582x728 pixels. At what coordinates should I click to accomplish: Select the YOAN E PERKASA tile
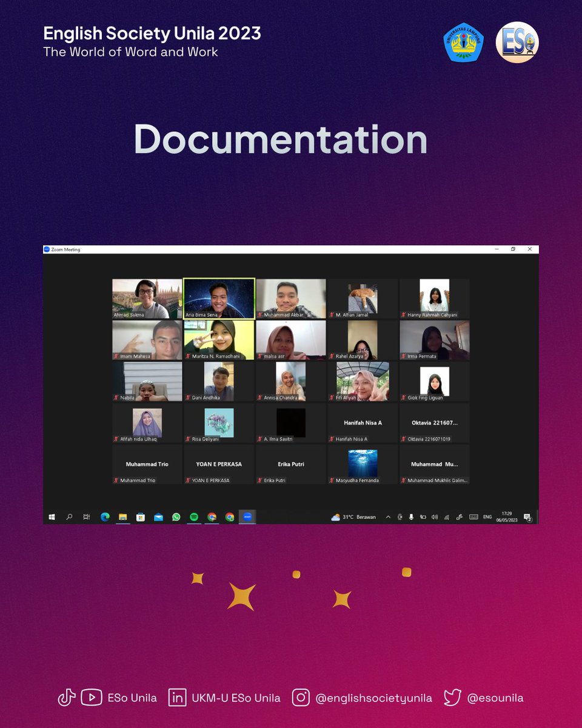pos(219,464)
